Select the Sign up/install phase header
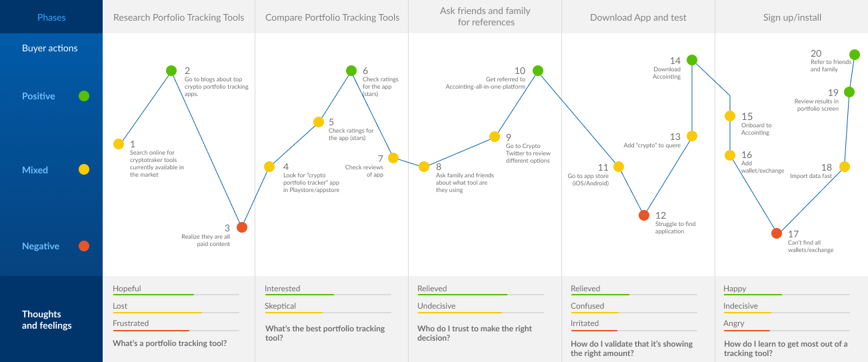868x362 pixels. pyautogui.click(x=792, y=17)
